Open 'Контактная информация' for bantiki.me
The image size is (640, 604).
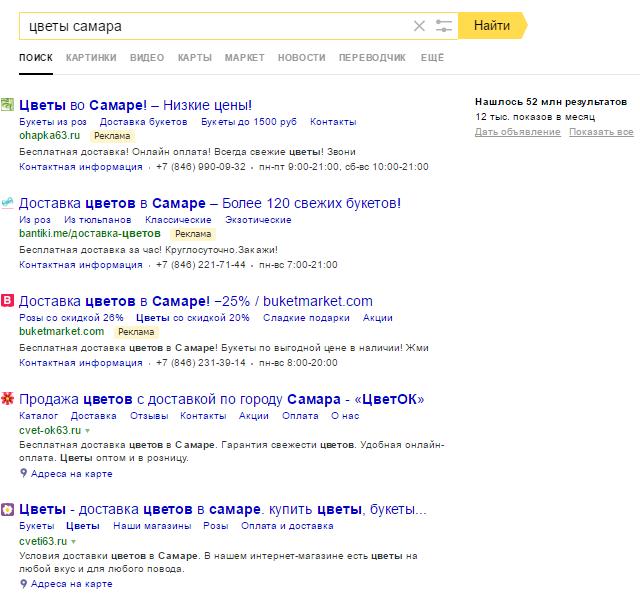(x=81, y=264)
